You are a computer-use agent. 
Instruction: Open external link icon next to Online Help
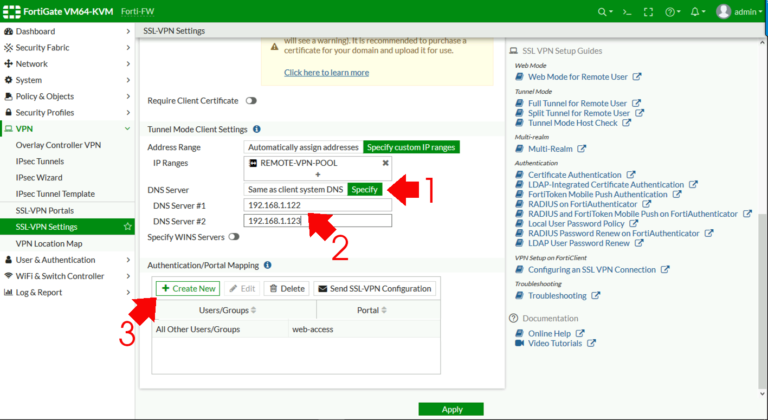[x=580, y=333]
